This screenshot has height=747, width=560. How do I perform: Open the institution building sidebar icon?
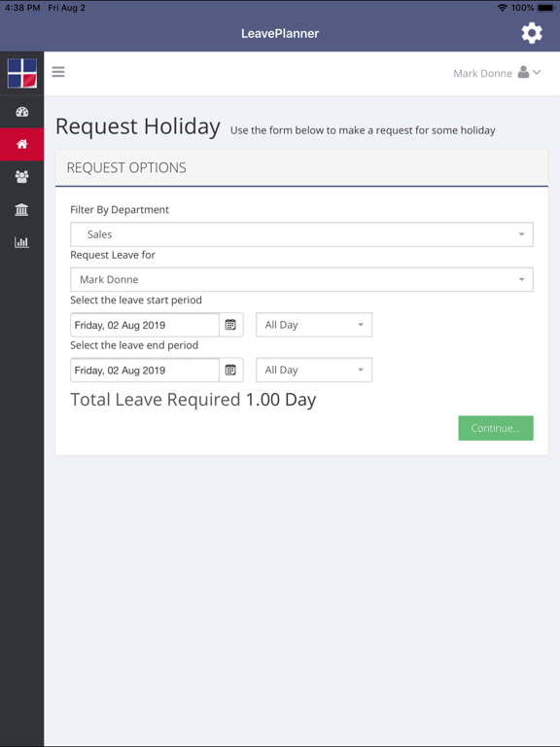click(x=22, y=210)
